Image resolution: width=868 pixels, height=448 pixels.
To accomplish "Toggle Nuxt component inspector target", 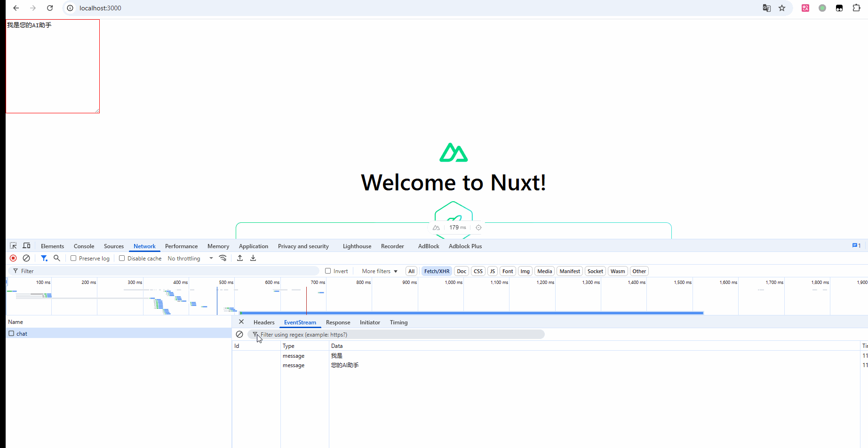I will 478,228.
